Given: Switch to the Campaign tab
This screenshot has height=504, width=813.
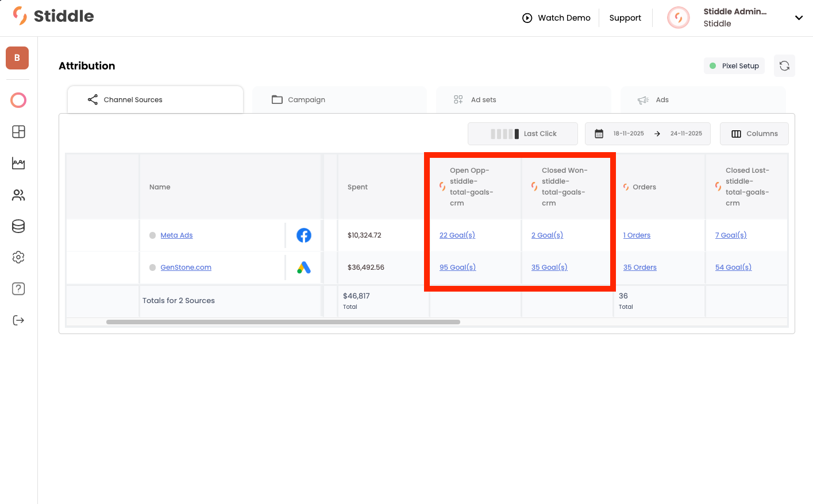Looking at the screenshot, I should click(x=339, y=100).
